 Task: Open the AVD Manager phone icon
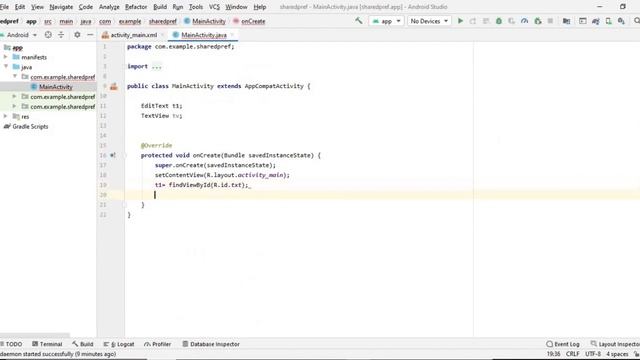pyautogui.click(x=609, y=21)
